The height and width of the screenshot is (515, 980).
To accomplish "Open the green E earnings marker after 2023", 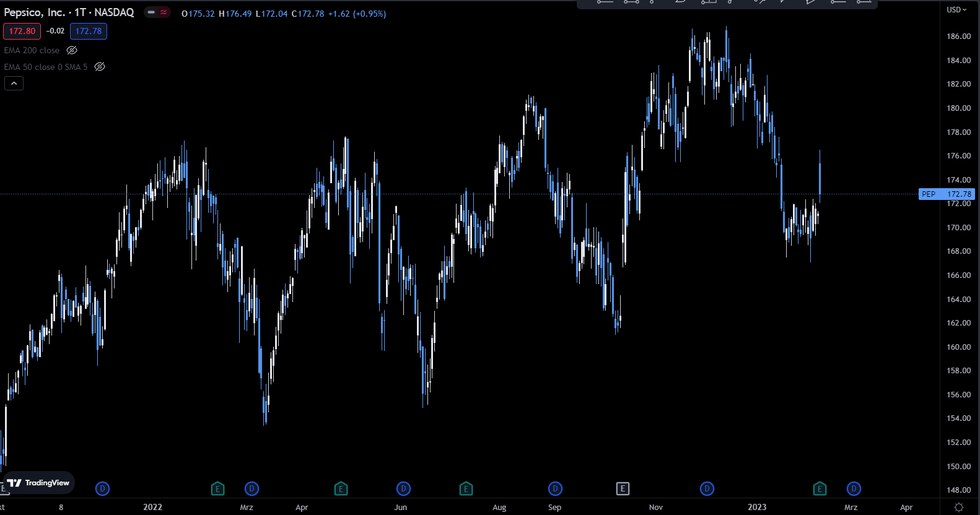I will (x=820, y=489).
